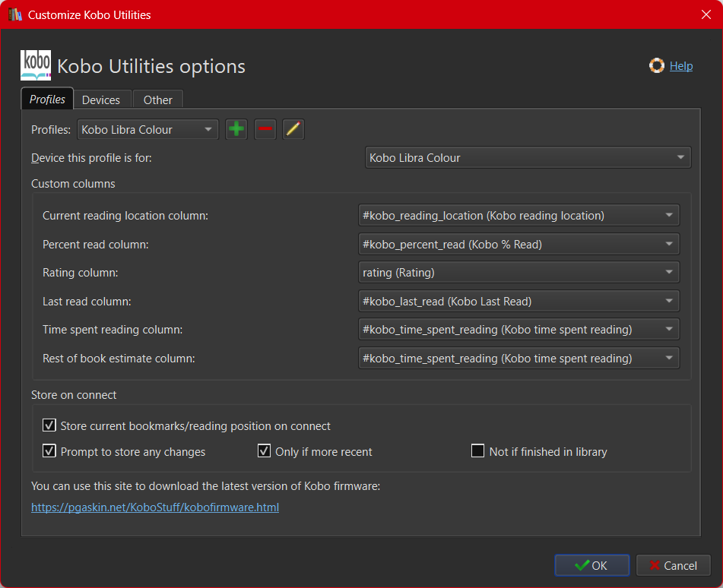Toggle Only if more recent checkbox

tap(264, 451)
